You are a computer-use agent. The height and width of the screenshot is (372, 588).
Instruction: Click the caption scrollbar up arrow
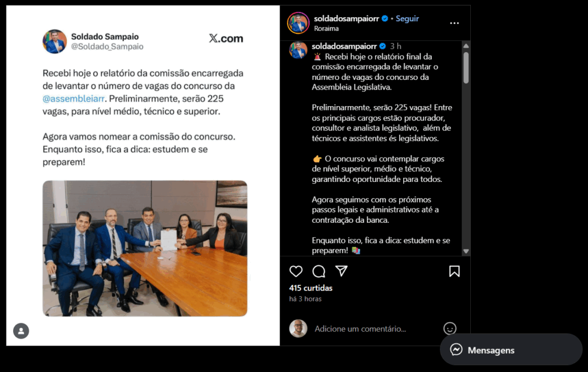pyautogui.click(x=466, y=46)
